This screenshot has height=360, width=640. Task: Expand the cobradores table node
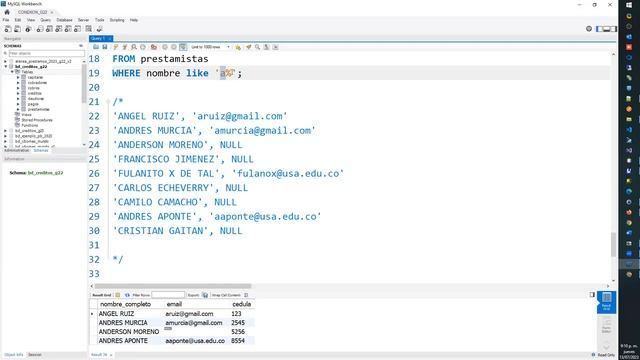18,82
